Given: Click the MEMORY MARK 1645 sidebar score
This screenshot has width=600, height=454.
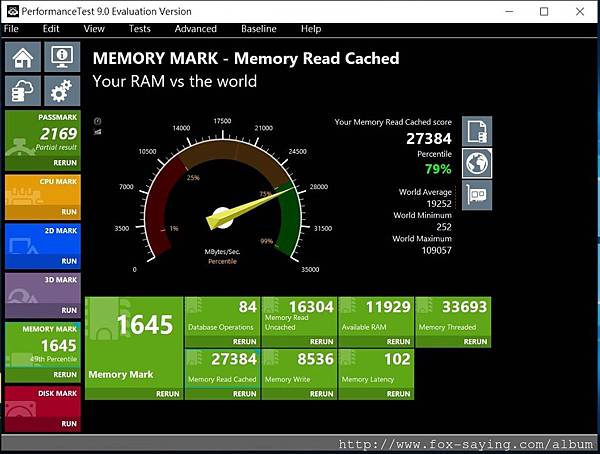Looking at the screenshot, I should [x=59, y=346].
